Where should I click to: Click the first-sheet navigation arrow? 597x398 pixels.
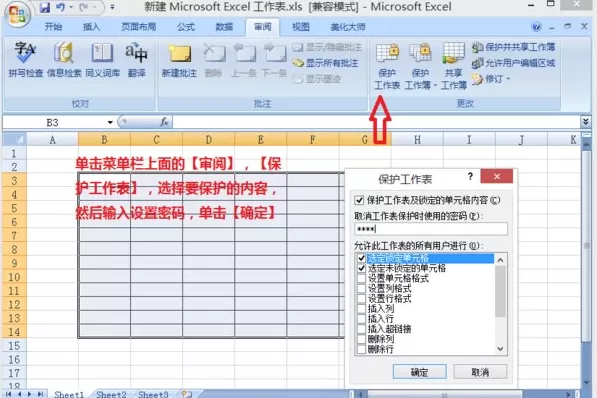point(9,394)
